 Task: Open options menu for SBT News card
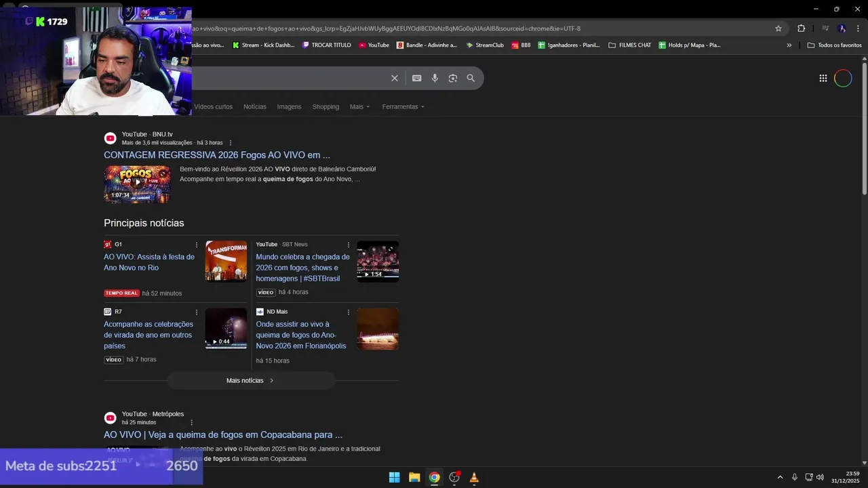(x=349, y=245)
